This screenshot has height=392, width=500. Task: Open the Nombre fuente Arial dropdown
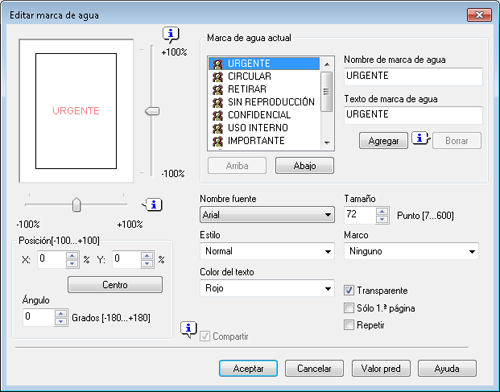[x=267, y=215]
